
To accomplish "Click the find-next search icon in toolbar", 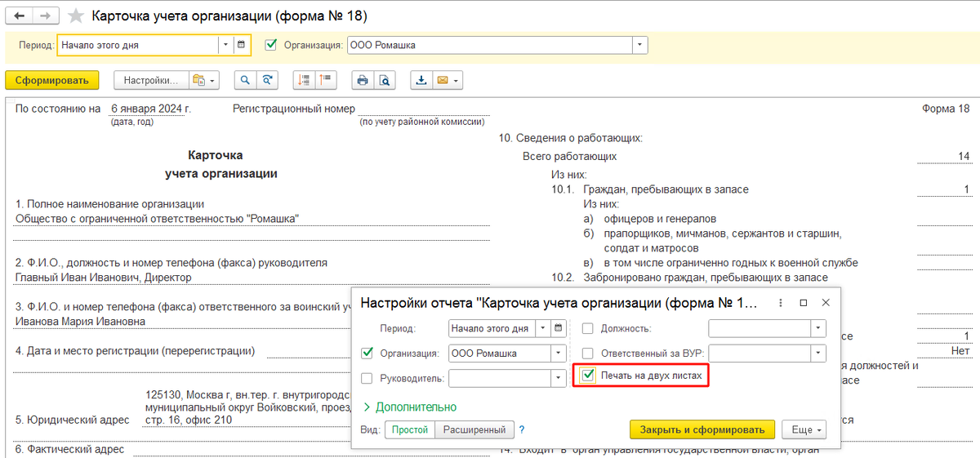I will tap(267, 80).
